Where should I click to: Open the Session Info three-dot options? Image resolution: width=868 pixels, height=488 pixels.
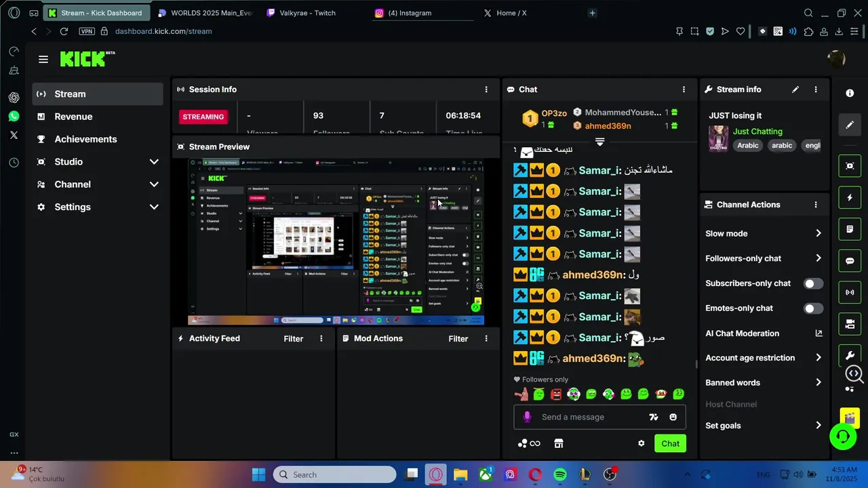click(x=486, y=89)
